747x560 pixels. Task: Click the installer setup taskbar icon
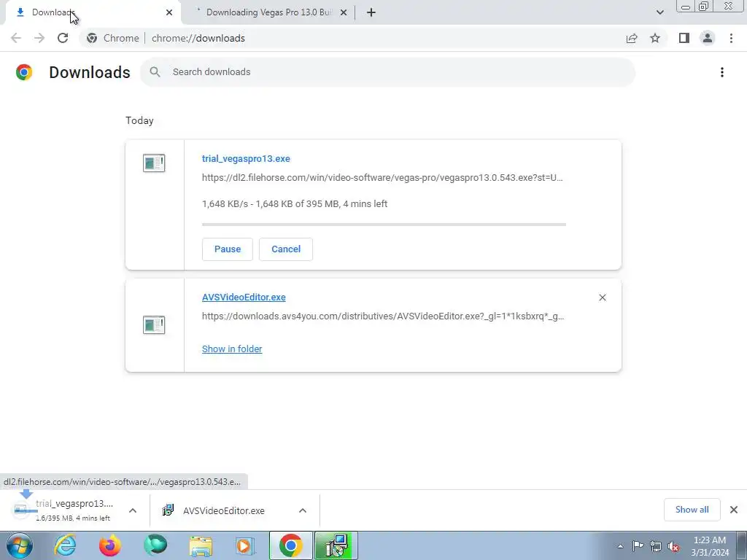(x=336, y=545)
